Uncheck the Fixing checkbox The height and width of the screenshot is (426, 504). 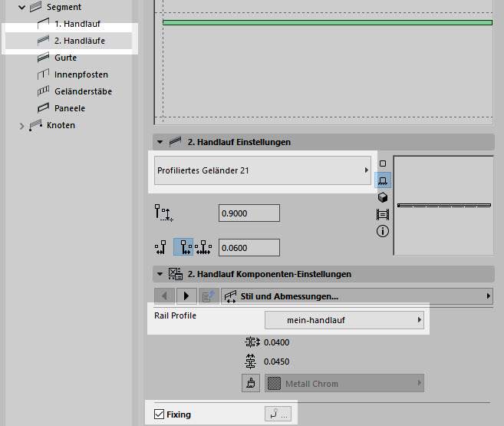click(x=159, y=414)
